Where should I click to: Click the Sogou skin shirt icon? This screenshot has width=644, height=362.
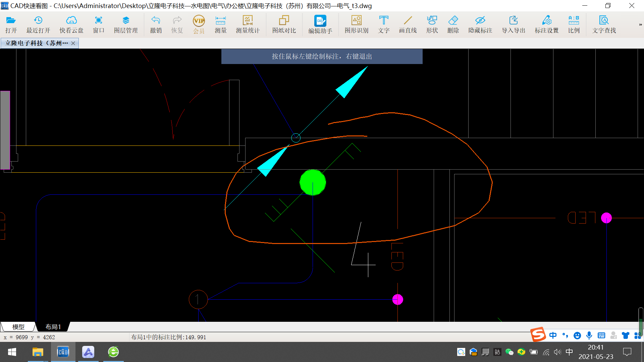coord(626,335)
